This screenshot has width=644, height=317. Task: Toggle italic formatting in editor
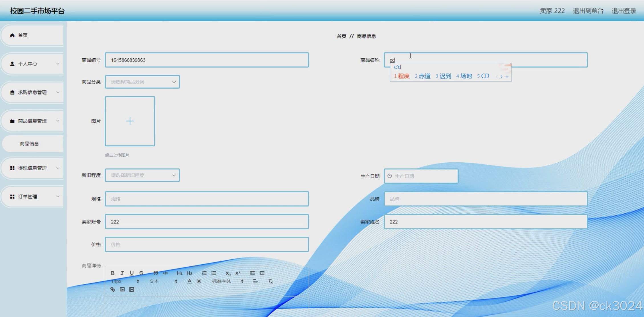[122, 273]
